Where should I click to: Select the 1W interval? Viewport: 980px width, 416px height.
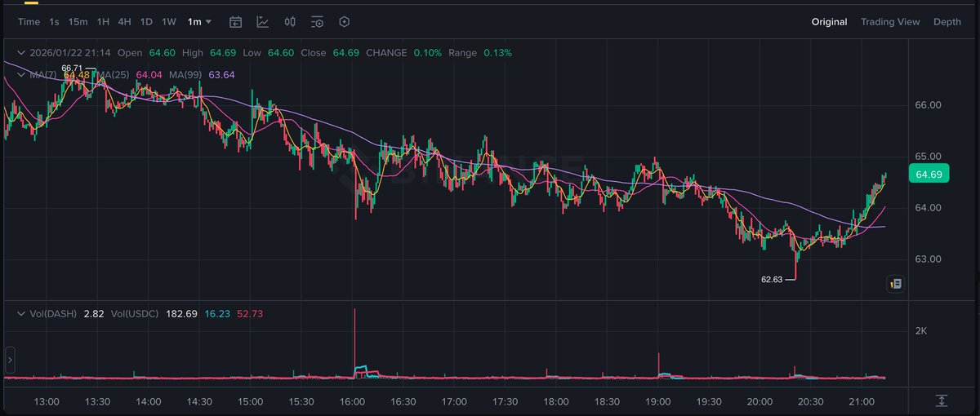[168, 22]
